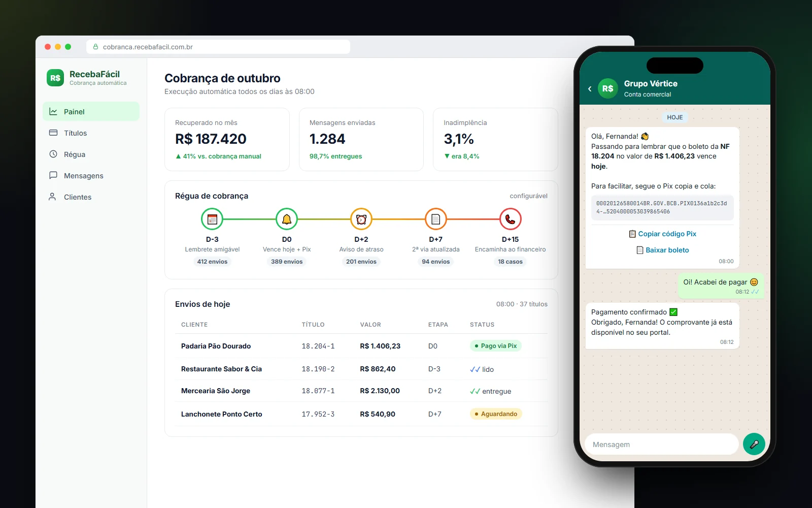812x508 pixels.
Task: Tap the green microphone button
Action: (754, 444)
